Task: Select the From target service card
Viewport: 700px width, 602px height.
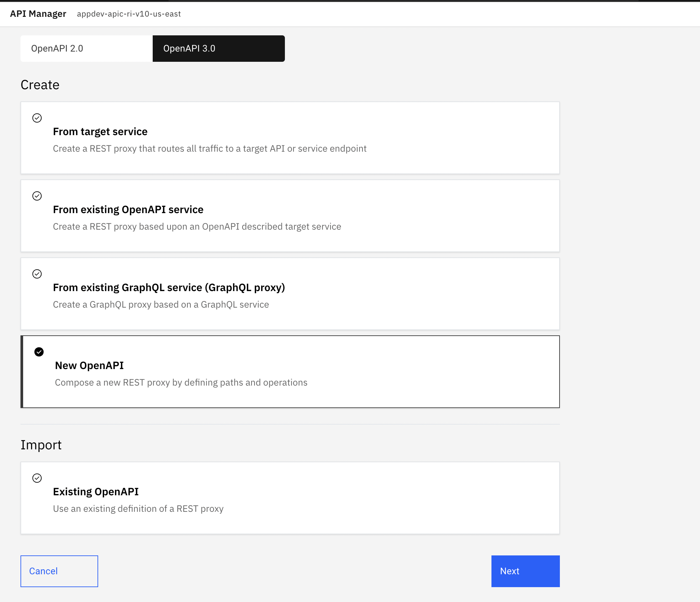Action: click(x=291, y=138)
